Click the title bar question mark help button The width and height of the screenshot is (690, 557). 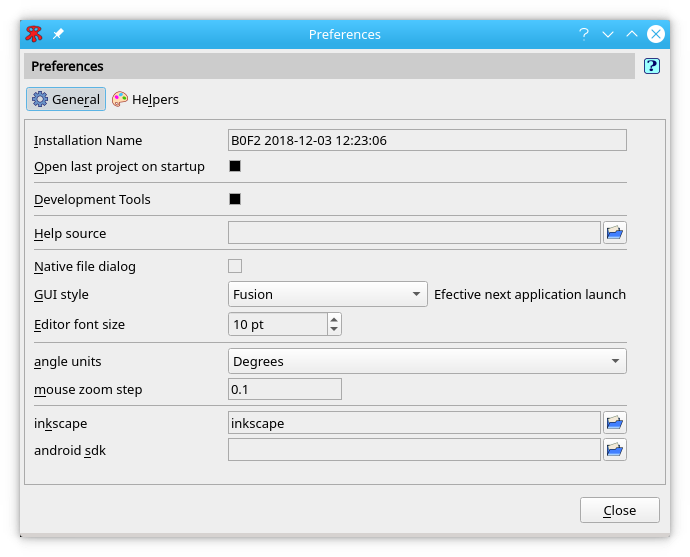(x=584, y=34)
